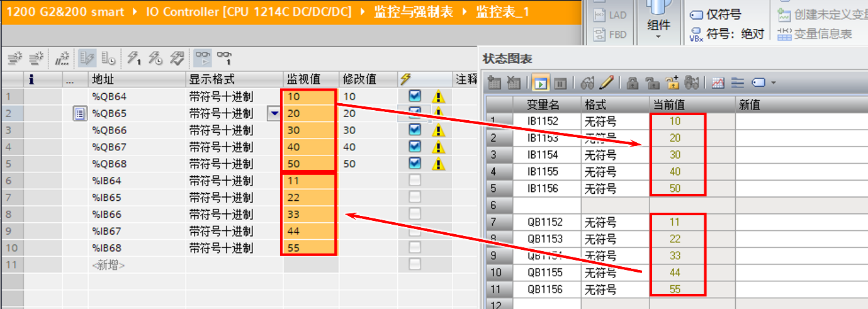Select the 符号: 绝对 option
Screen dimensions: 868x309
pyautogui.click(x=726, y=34)
